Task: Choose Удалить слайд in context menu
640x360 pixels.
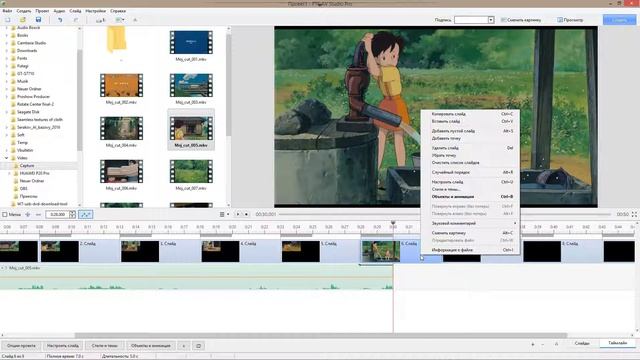Action: 470,148
